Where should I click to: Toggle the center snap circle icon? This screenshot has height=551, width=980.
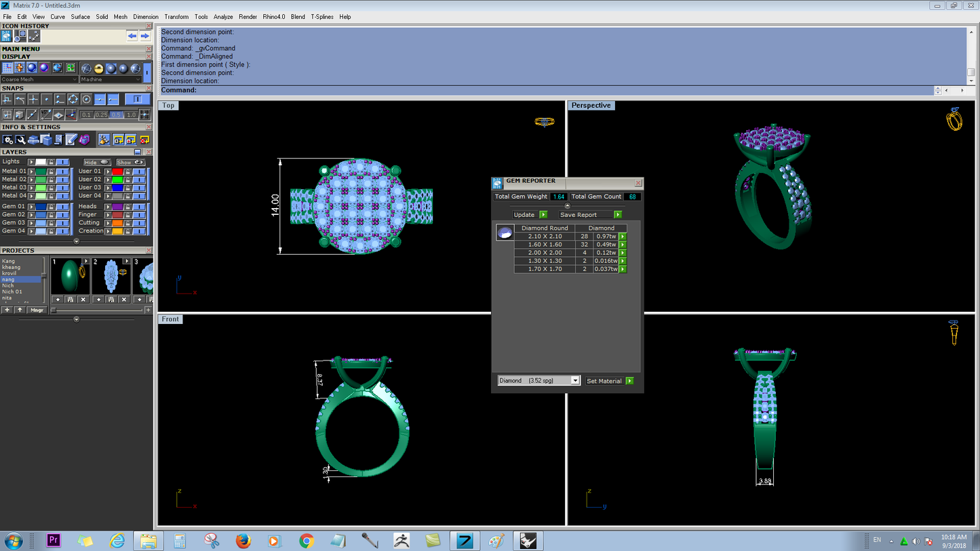[86, 99]
